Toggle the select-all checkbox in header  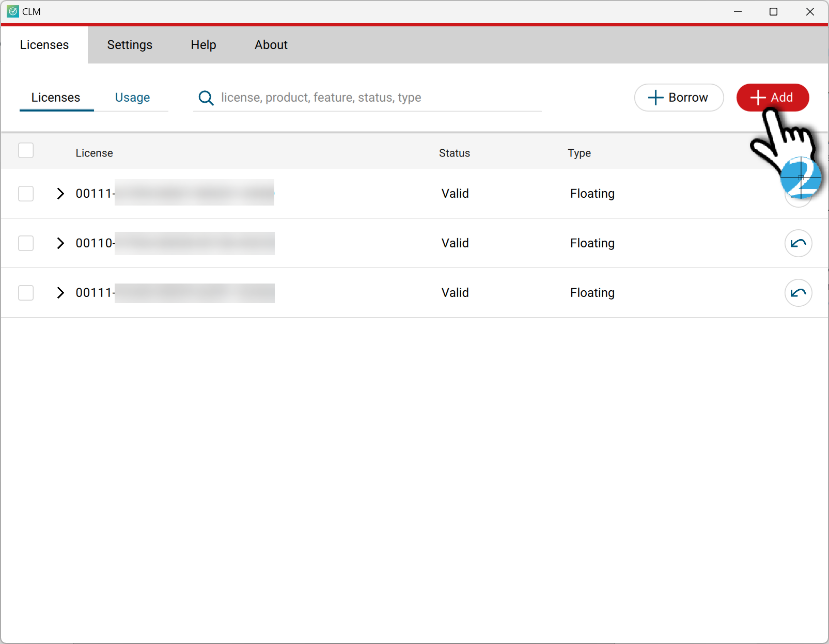(26, 150)
